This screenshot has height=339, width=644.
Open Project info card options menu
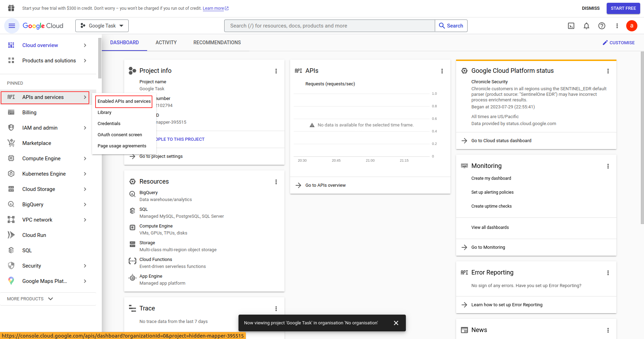(276, 71)
